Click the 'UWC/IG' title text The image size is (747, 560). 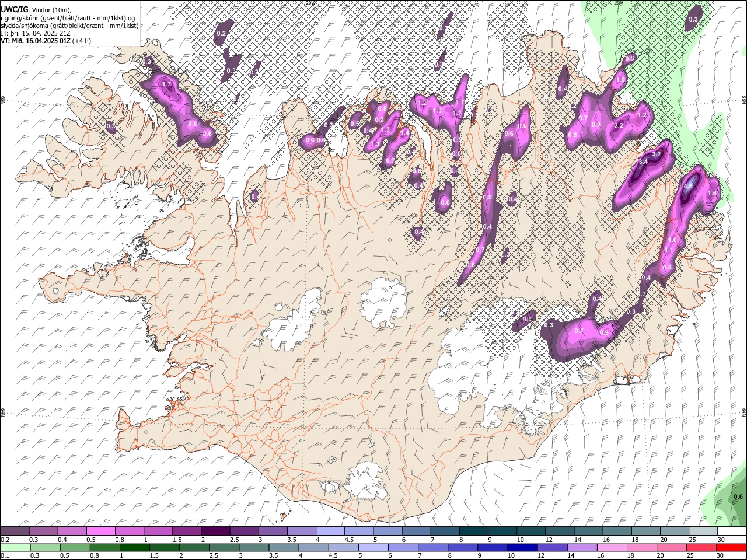click(13, 9)
